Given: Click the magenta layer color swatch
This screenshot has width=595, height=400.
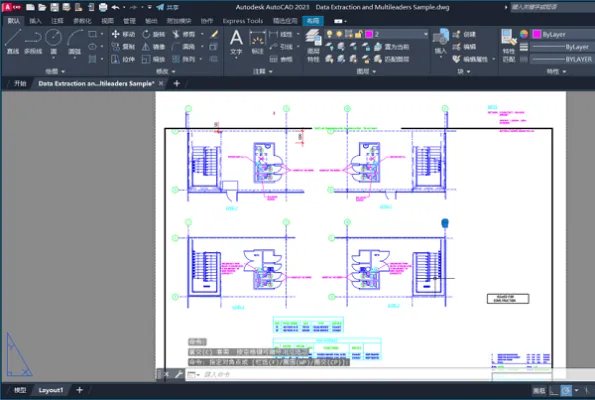Looking at the screenshot, I should (369, 34).
